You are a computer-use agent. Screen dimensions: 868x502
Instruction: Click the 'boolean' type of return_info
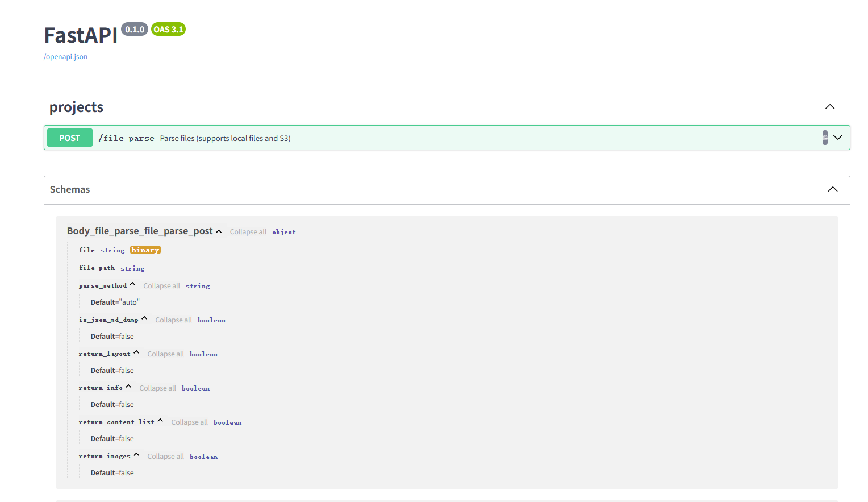click(x=195, y=388)
